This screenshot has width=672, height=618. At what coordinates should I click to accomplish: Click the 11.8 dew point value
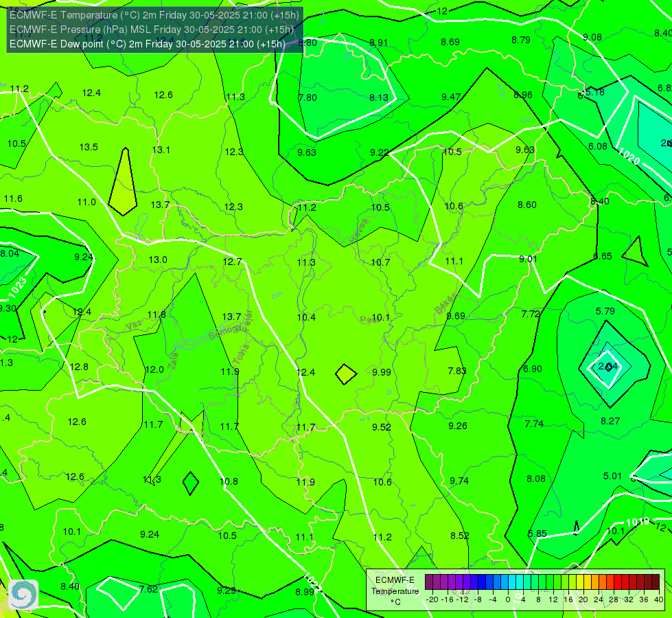tap(157, 314)
